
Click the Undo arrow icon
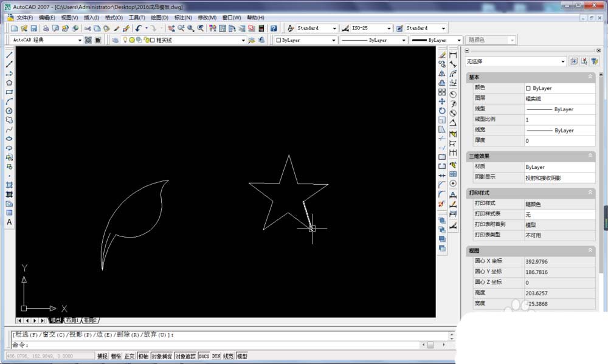tap(139, 29)
